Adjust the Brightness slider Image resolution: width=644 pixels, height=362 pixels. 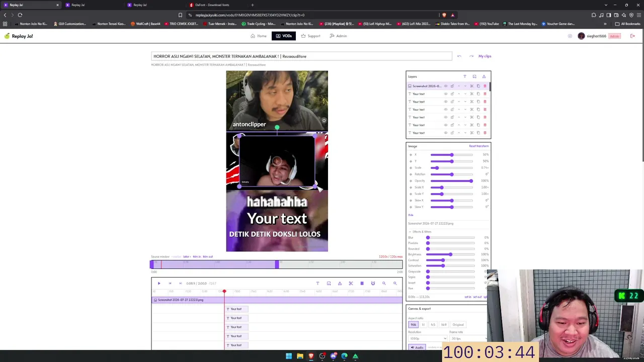pyautogui.click(x=451, y=254)
